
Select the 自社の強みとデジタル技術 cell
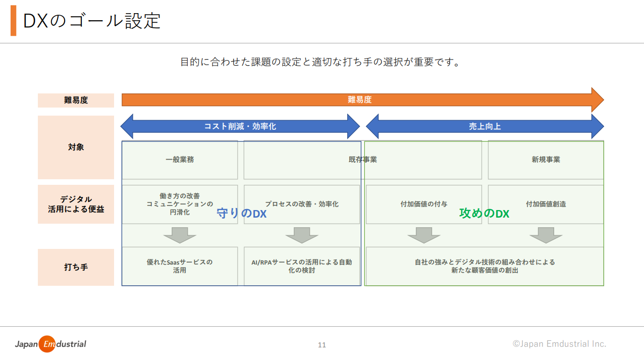485,266
